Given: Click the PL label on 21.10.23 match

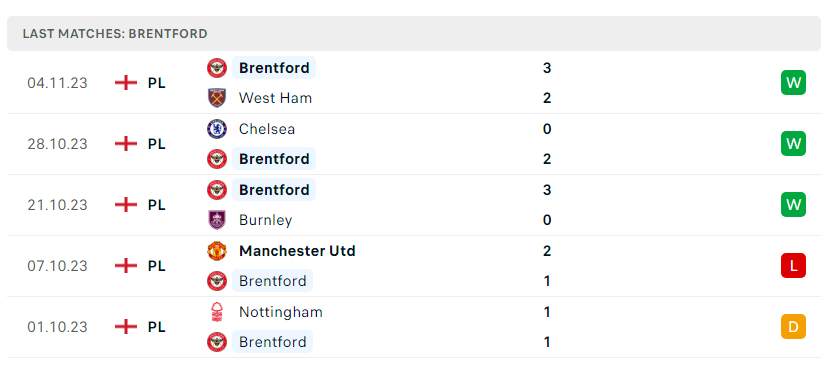Looking at the screenshot, I should click(157, 205).
